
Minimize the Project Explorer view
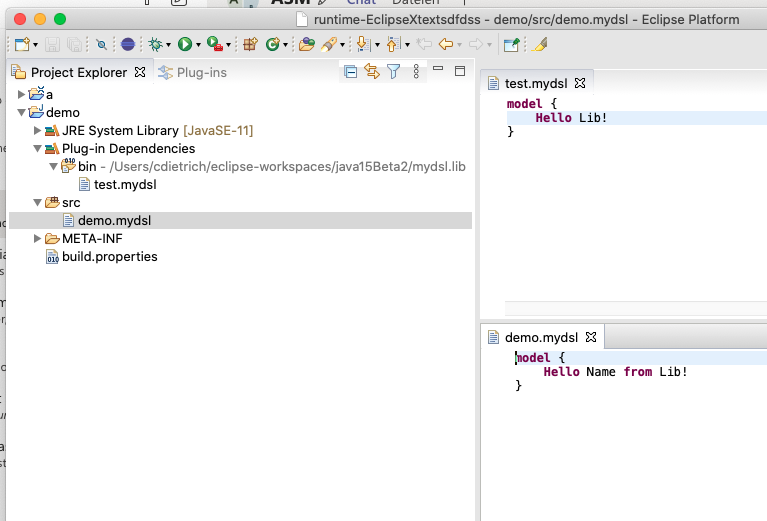438,68
